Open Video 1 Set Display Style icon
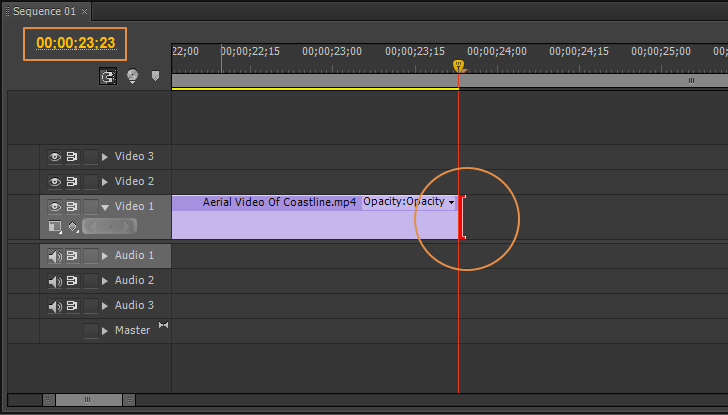Image resolution: width=728 pixels, height=415 pixels. [x=55, y=227]
